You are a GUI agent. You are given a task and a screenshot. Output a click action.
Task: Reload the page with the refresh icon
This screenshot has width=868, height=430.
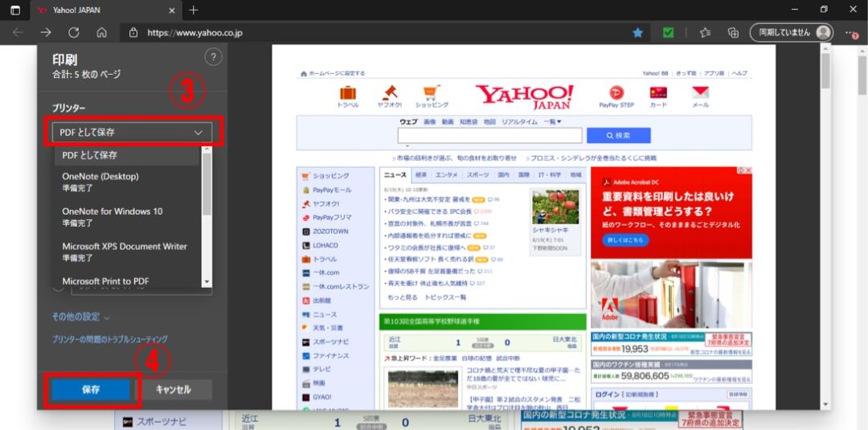[74, 33]
